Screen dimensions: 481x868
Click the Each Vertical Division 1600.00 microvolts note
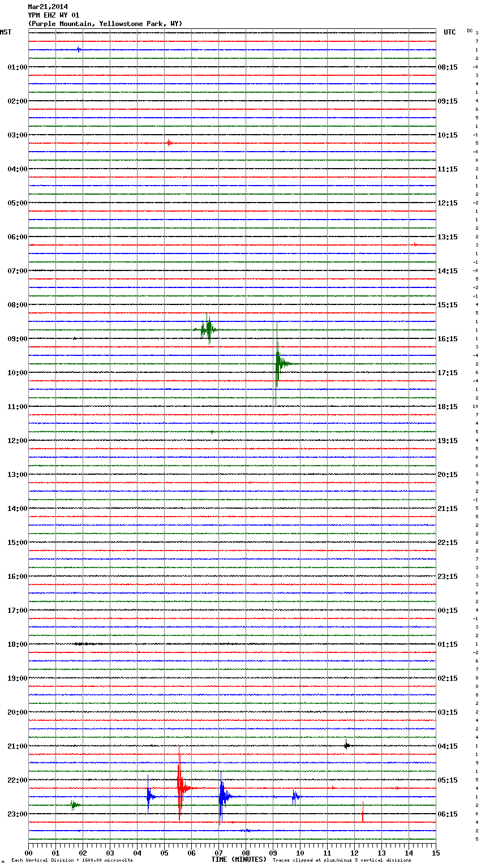[x=72, y=861]
